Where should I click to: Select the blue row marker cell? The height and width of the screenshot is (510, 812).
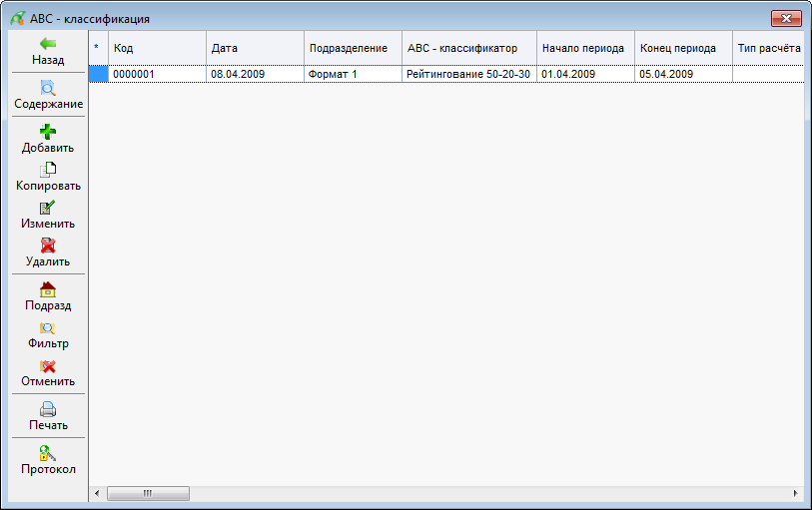point(99,74)
